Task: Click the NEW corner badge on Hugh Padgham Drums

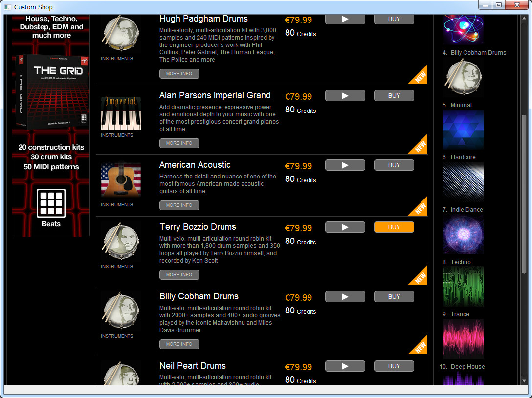Action: point(420,76)
